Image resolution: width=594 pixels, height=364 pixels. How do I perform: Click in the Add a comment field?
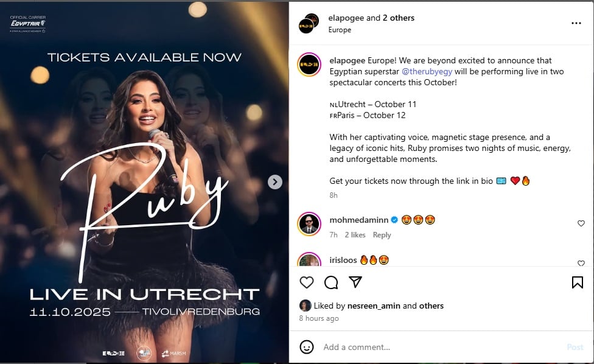tap(441, 347)
